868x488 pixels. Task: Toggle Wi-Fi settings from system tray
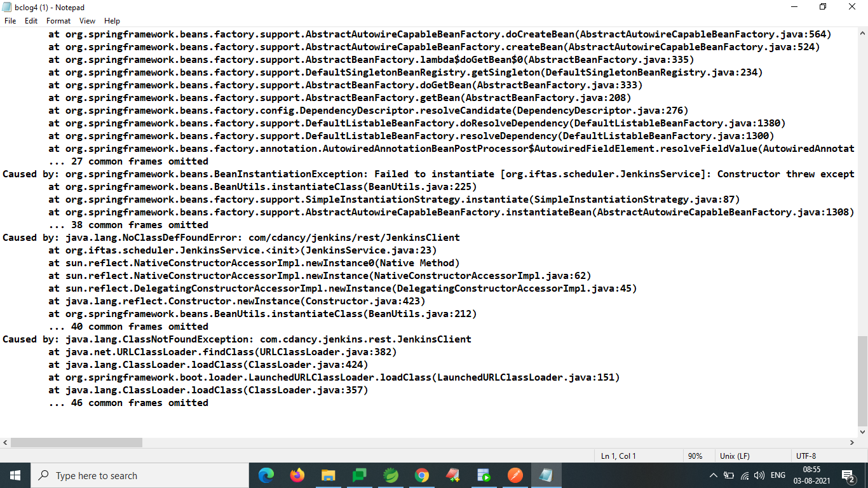(745, 475)
